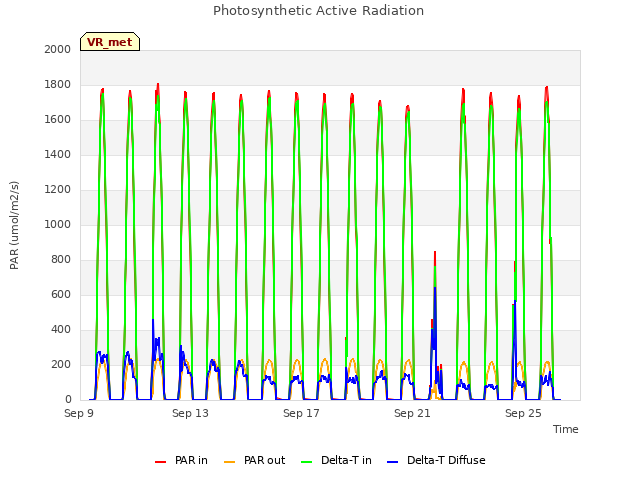Click the y-axis label PAR (umol/m2/s)
The height and width of the screenshot is (480, 640).
14,225
